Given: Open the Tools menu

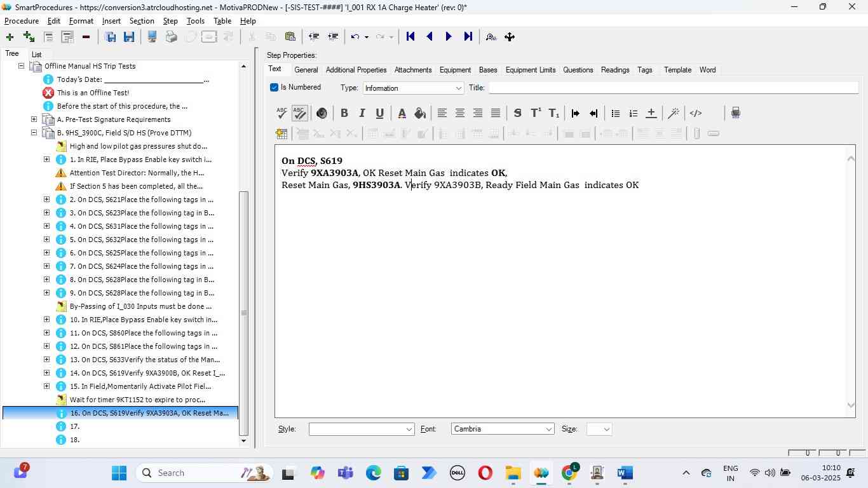Looking at the screenshot, I should (196, 21).
